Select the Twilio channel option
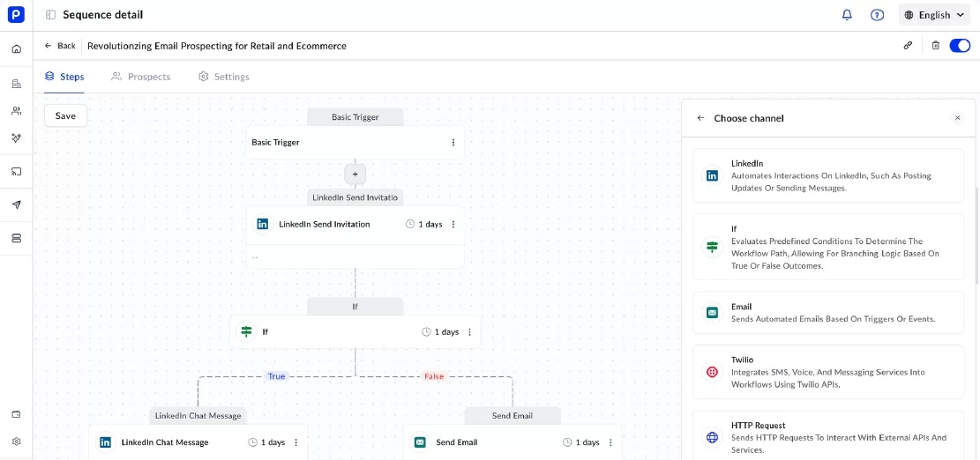Viewport: 980px width, 460px height. click(828, 372)
